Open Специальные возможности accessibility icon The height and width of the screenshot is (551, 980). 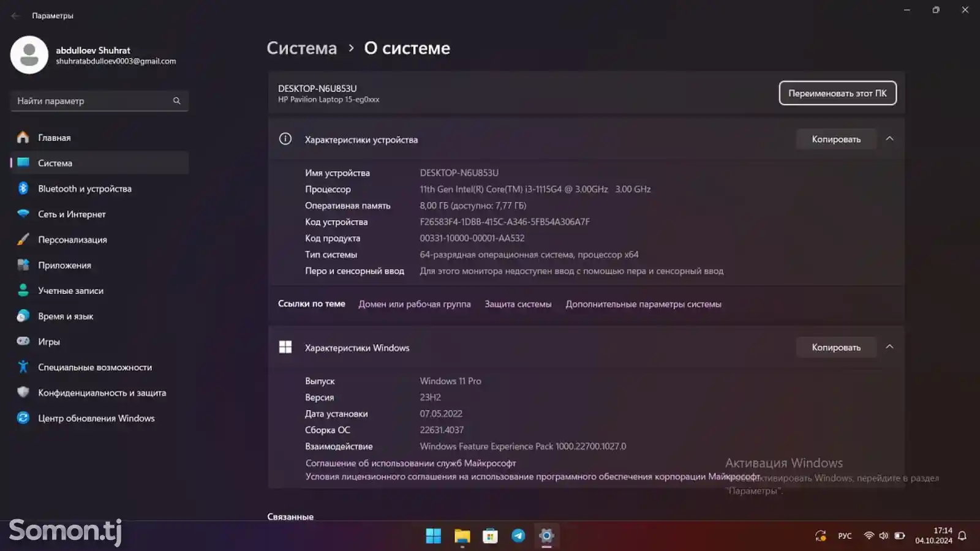point(23,367)
